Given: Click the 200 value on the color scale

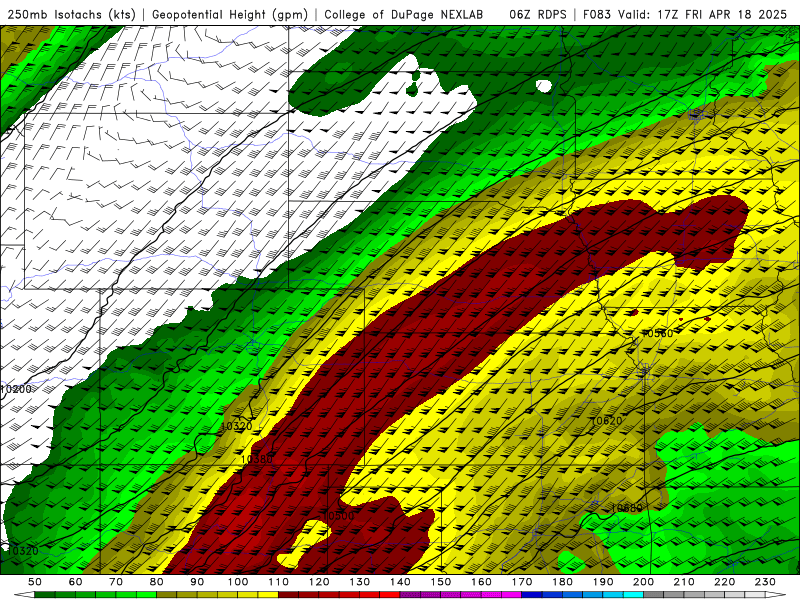Looking at the screenshot, I should pyautogui.click(x=644, y=582).
